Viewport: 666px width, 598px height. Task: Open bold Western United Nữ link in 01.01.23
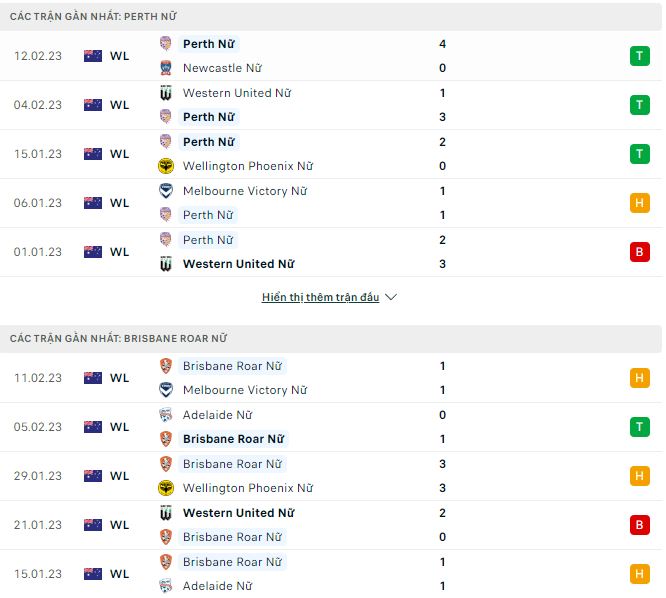click(239, 264)
